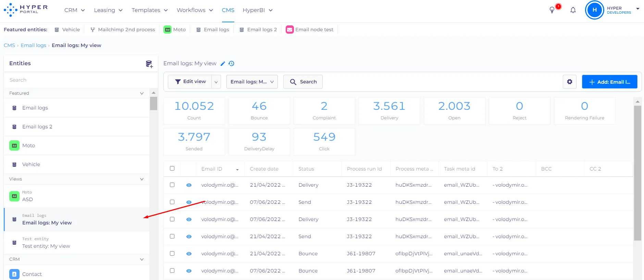644x280 pixels.
Task: Collapse the Featured section
Action: (x=142, y=93)
